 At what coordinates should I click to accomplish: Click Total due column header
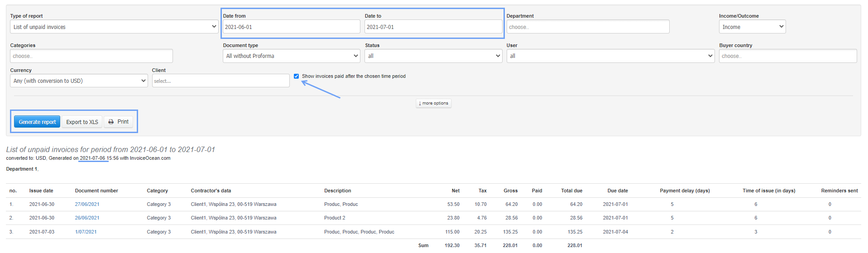pos(571,191)
